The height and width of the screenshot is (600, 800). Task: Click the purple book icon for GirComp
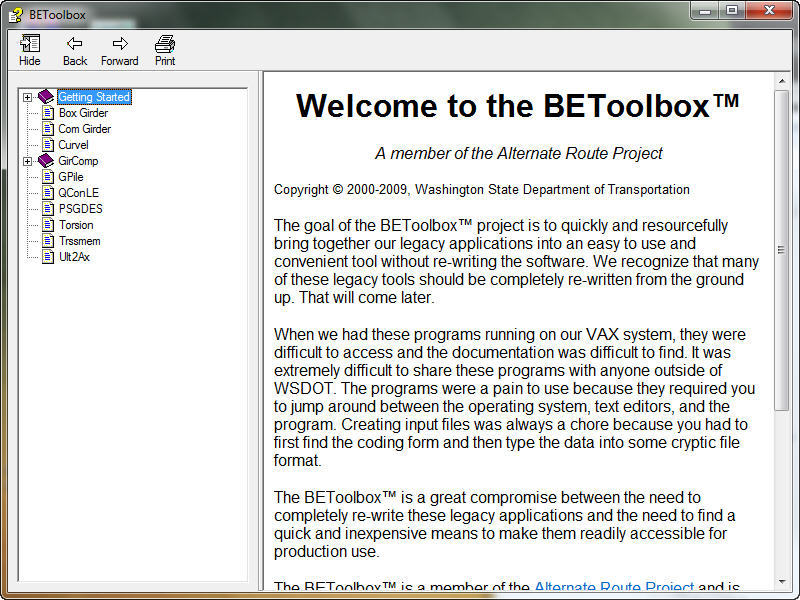[46, 161]
